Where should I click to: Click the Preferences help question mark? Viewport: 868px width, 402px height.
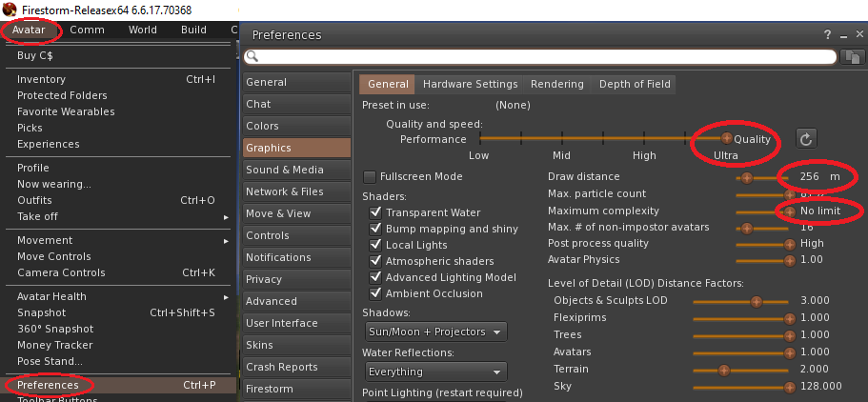coord(827,34)
